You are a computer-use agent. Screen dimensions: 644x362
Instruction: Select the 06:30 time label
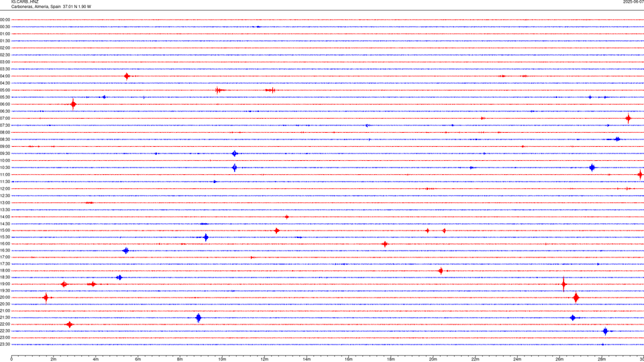tap(5, 111)
